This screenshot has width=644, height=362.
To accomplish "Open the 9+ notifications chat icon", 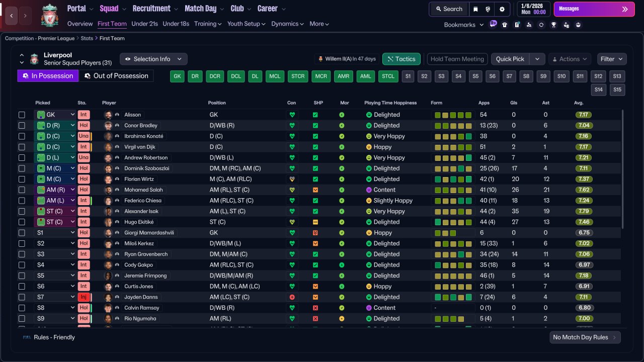I will 493,24.
